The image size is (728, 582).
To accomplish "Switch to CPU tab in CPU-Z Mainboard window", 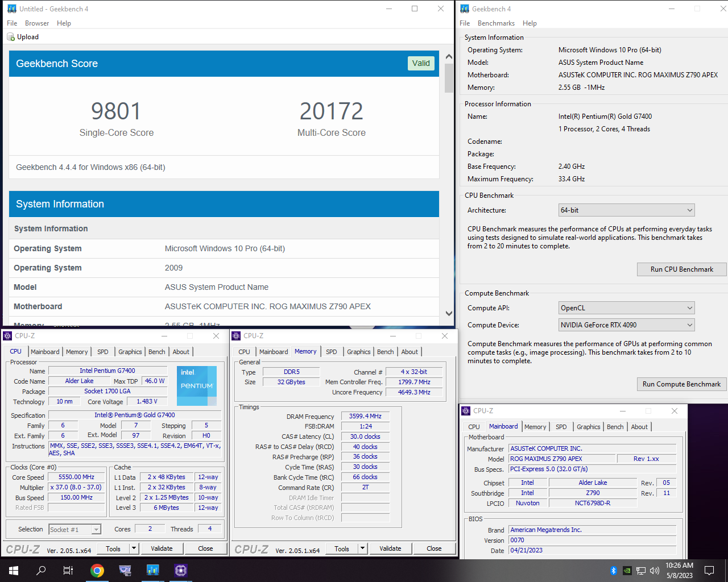I will point(474,427).
